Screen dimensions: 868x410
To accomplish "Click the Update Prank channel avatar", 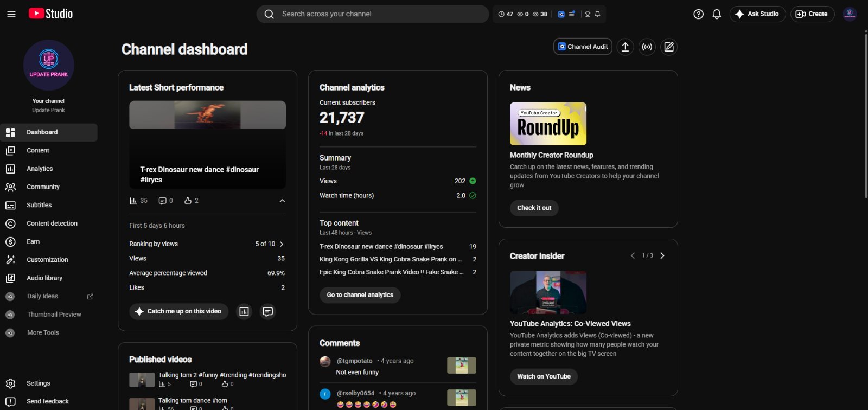I will [49, 65].
